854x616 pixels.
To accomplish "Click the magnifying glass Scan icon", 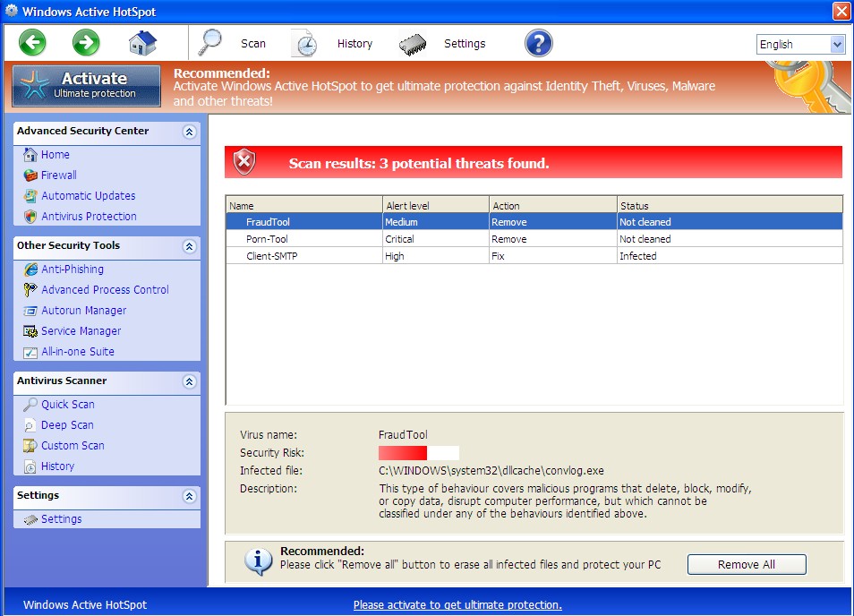I will click(209, 42).
